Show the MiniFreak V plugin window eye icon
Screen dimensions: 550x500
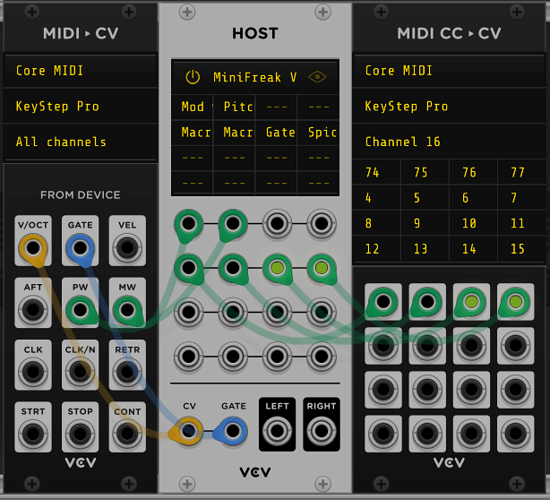pyautogui.click(x=317, y=77)
